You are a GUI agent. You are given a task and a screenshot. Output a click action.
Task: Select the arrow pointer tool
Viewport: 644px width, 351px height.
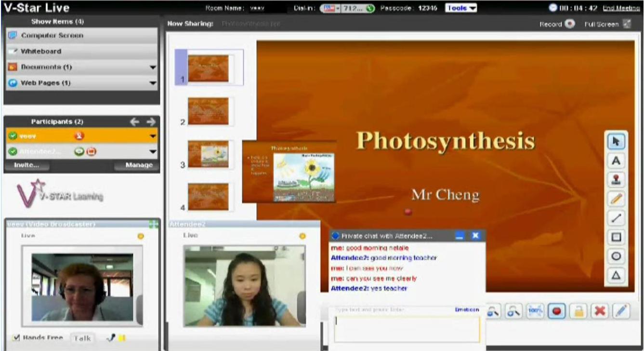pos(616,141)
